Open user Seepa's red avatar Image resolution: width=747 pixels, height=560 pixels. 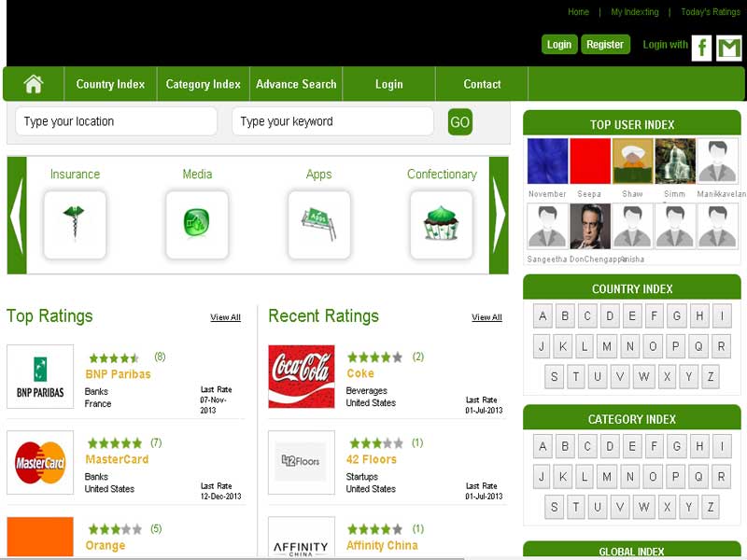[590, 161]
